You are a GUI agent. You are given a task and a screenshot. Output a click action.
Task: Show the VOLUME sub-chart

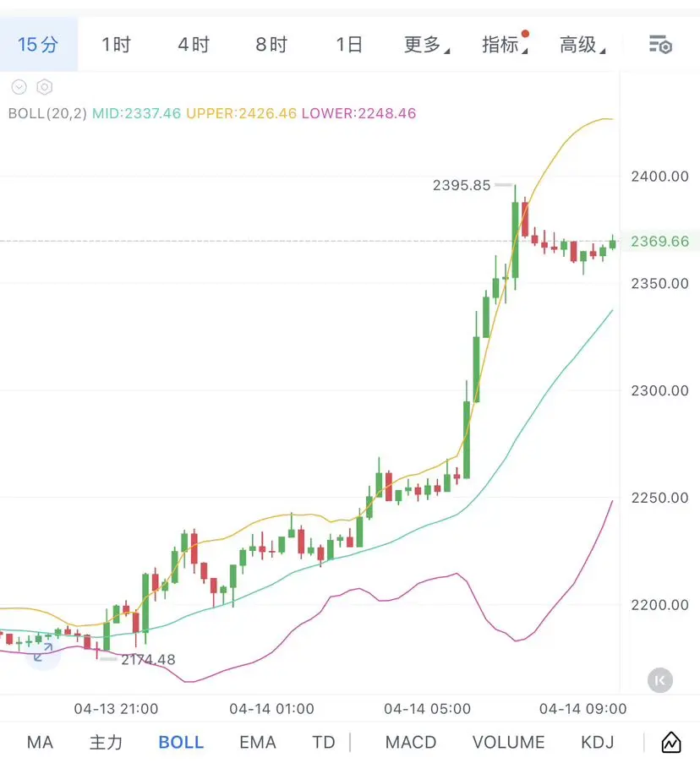point(508,743)
